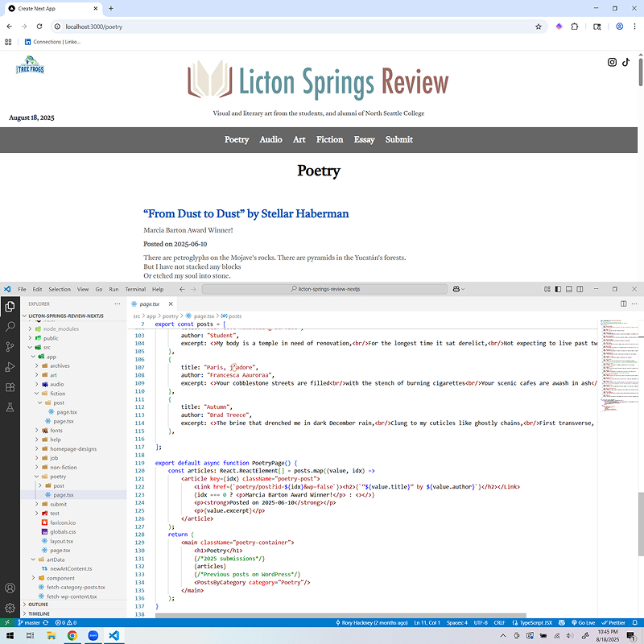Viewport: 644px width, 644px height.
Task: Open the Terminal menu
Action: click(x=135, y=288)
